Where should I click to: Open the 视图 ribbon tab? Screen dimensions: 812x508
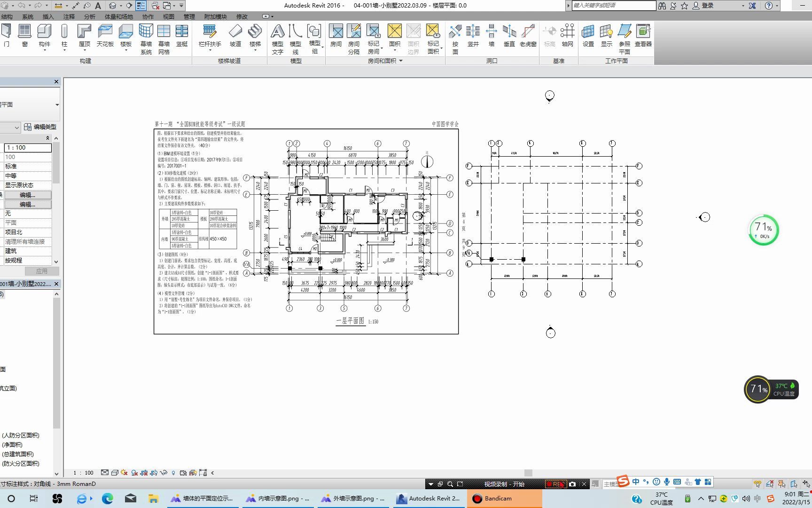pyautogui.click(x=169, y=16)
